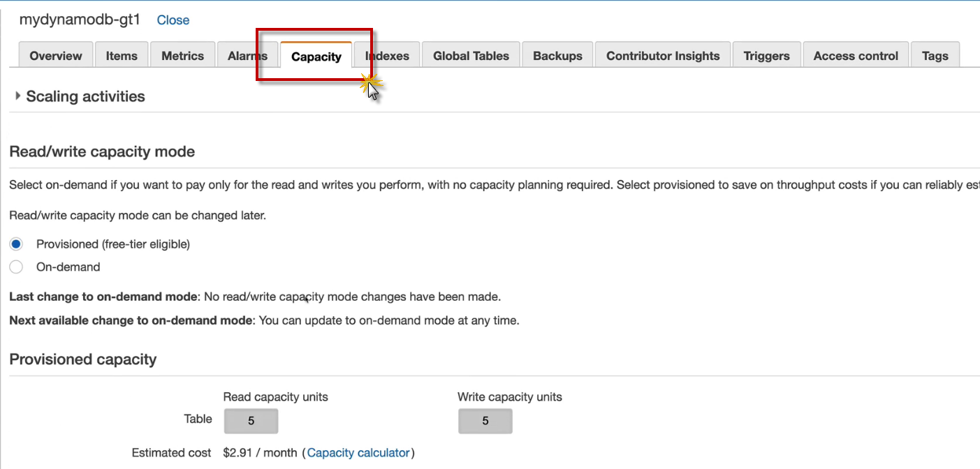Go to the Alarms tab
The width and height of the screenshot is (980, 469).
point(247,56)
